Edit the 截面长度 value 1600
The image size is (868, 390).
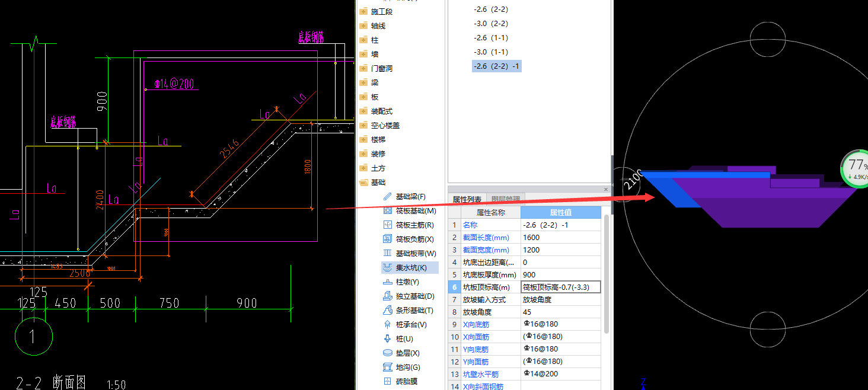pos(561,238)
